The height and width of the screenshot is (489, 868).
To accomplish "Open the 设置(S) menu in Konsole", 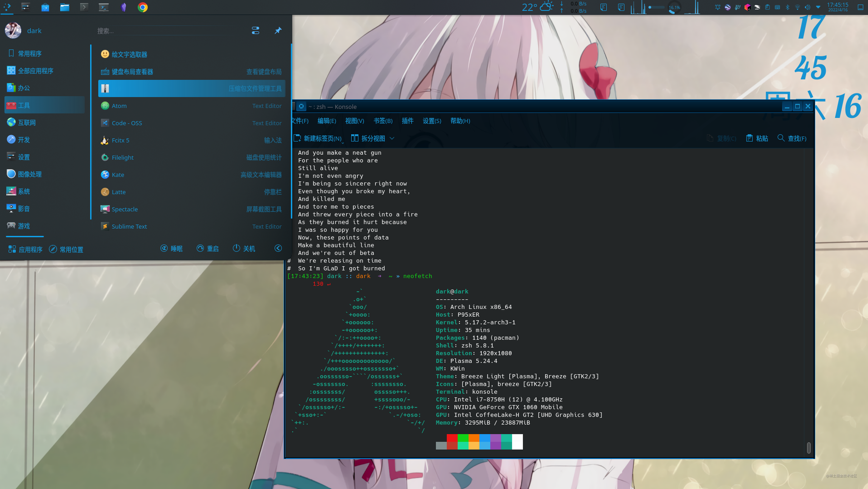I will coord(432,121).
